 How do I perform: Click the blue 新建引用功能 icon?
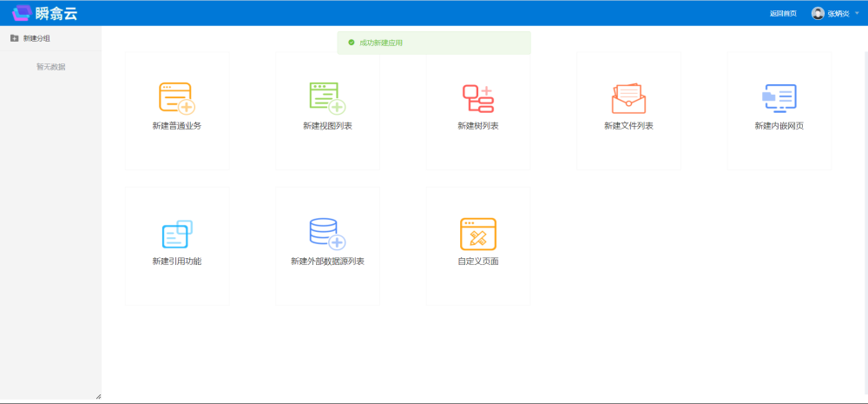176,234
